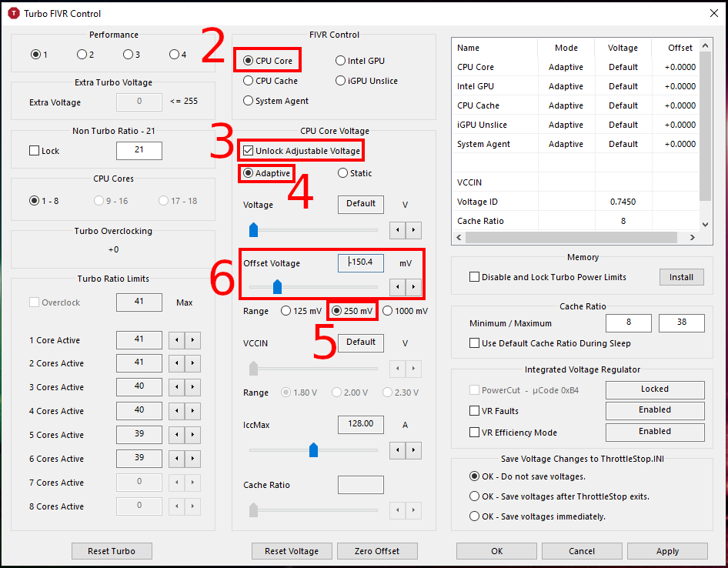This screenshot has height=568, width=728.
Task: Click the IccMax slider handle
Action: point(313,450)
